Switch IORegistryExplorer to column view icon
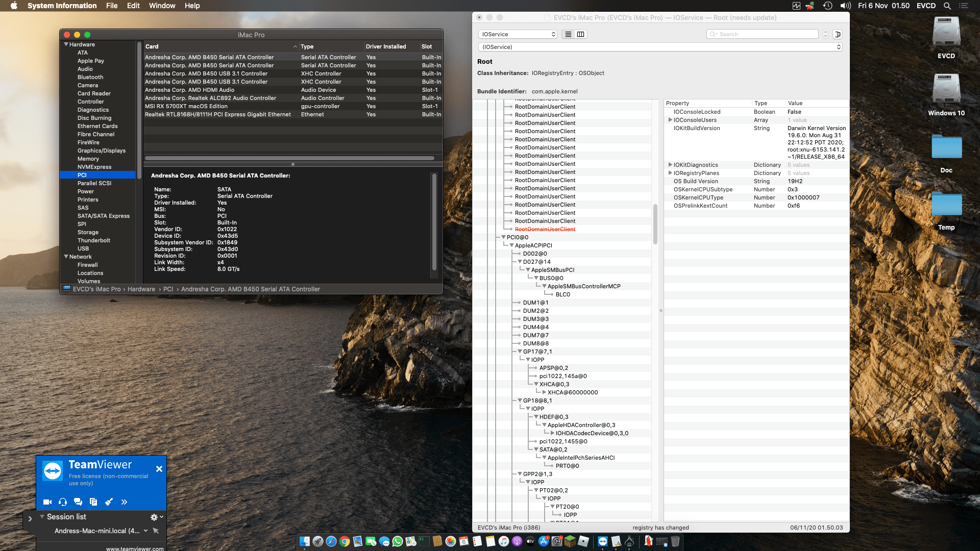Image resolution: width=980 pixels, height=551 pixels. tap(581, 34)
